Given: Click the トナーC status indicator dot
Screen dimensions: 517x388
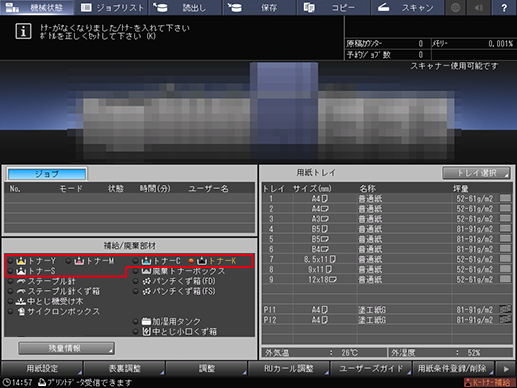Looking at the screenshot, I should 136,261.
